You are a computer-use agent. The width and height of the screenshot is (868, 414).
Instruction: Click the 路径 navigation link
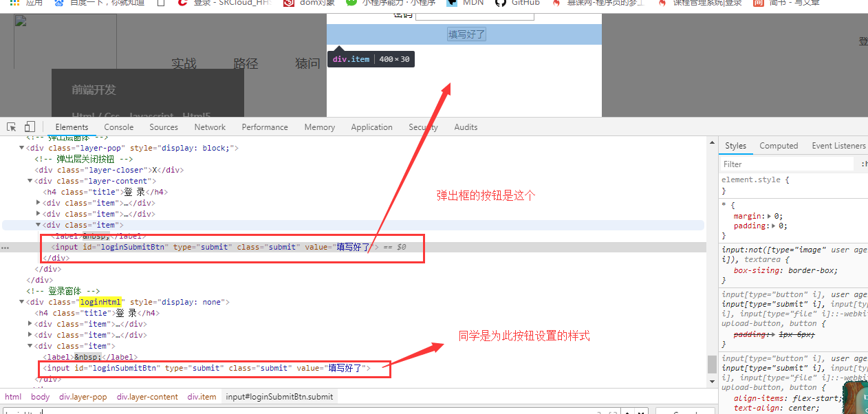pos(246,63)
